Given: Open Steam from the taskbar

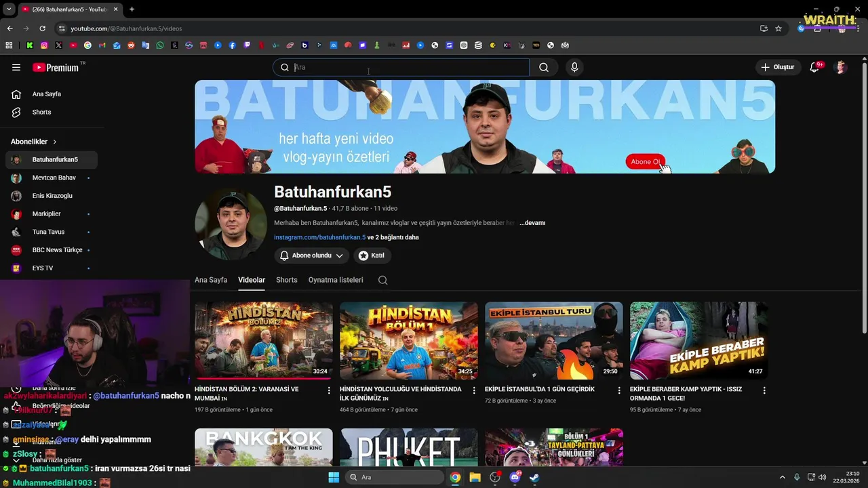Looking at the screenshot, I should (x=534, y=477).
